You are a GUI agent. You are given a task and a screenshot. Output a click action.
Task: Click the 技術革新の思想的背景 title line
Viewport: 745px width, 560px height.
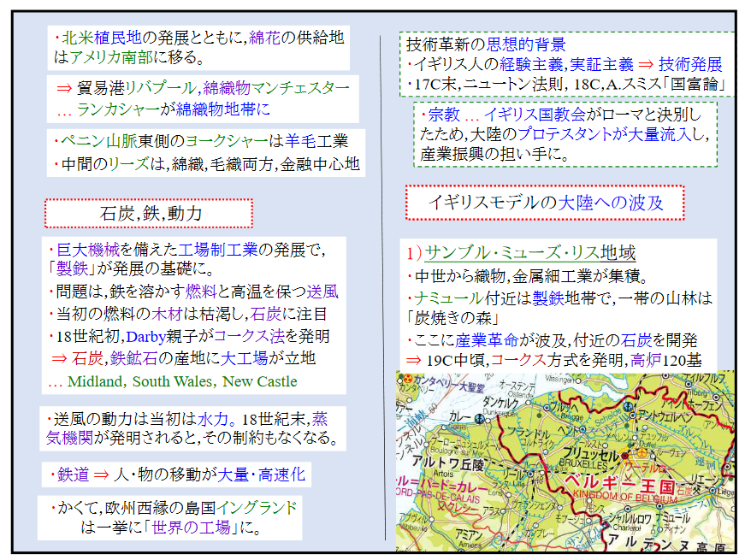pos(484,44)
